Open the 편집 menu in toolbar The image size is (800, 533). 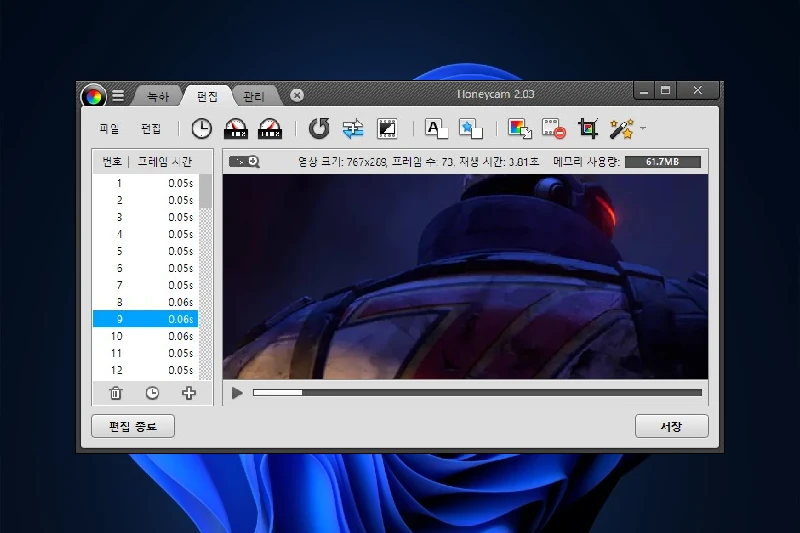151,129
